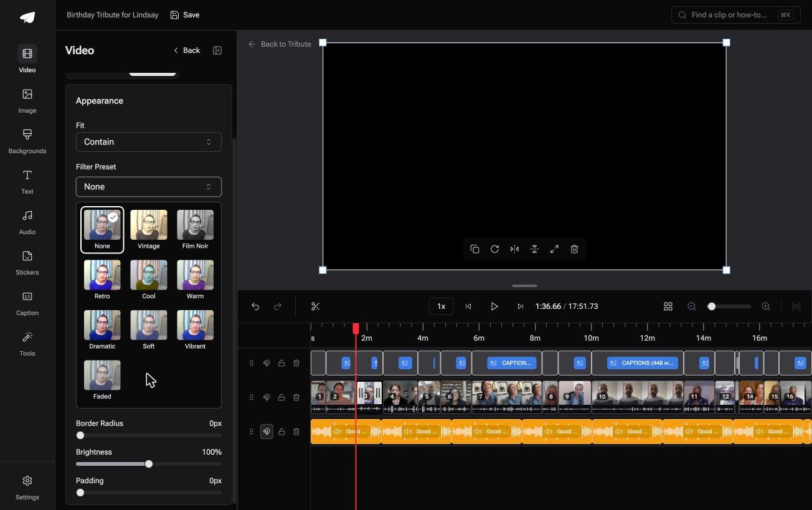Open the Caption section in the sidebar

click(27, 303)
